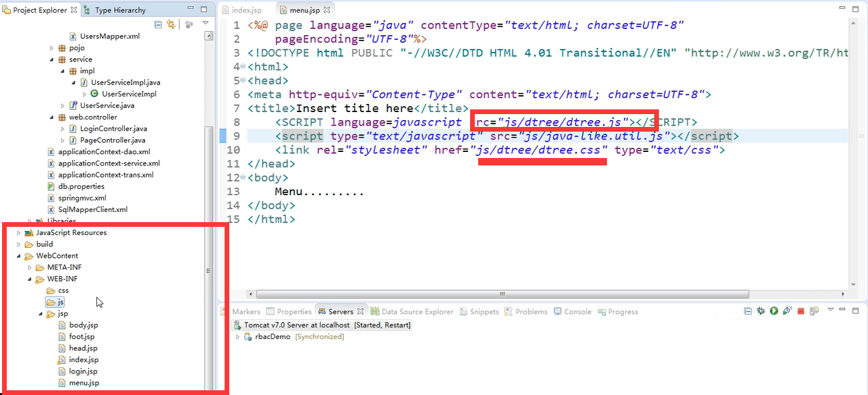The image size is (868, 395).
Task: Collapse the impl package
Action: coord(63,71)
